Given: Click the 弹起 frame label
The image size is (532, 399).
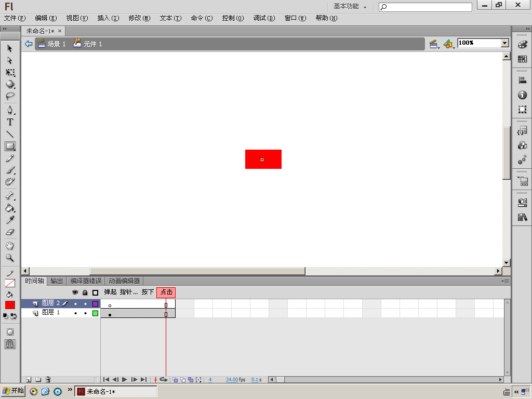Looking at the screenshot, I should point(110,292).
